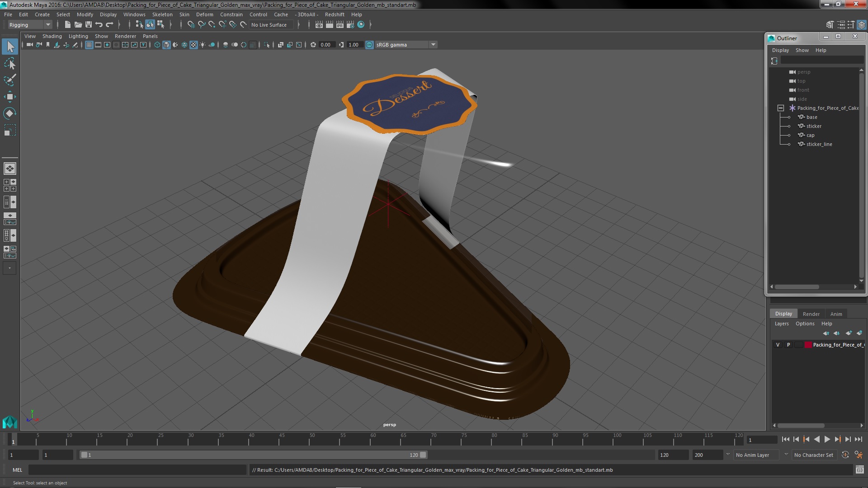
Task: Click the Undo arrow icon
Action: click(99, 25)
